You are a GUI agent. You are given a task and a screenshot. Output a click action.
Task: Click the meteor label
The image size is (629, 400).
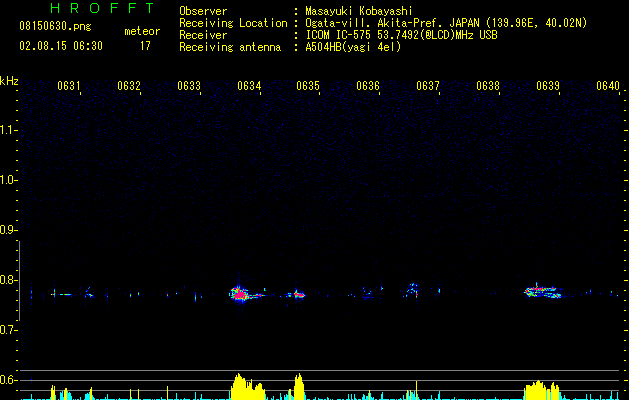(x=142, y=31)
